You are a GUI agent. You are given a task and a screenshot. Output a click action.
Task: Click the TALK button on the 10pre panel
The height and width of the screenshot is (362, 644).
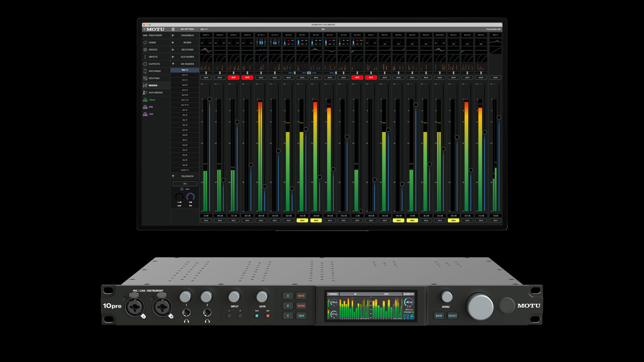coord(301,316)
